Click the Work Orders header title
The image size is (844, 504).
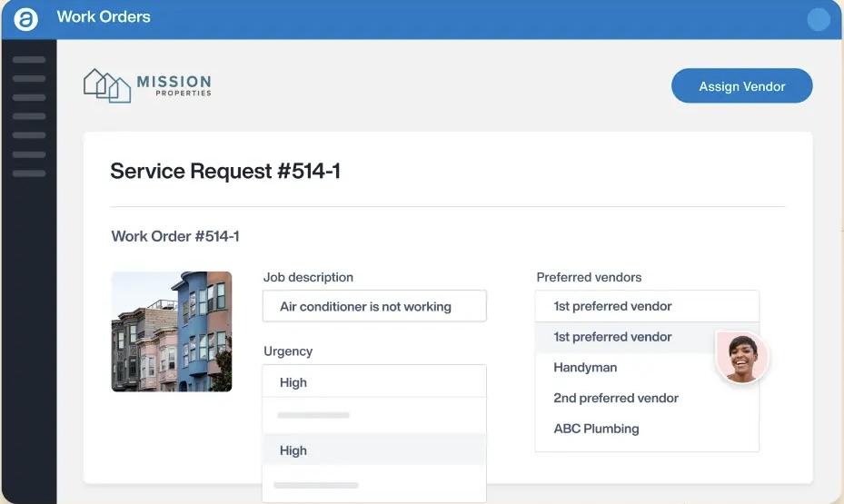tap(104, 17)
